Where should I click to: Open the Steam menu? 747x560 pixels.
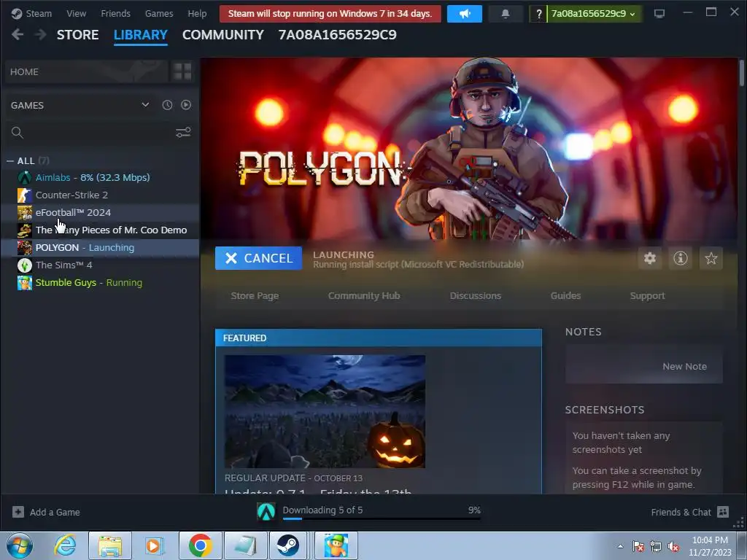[39, 14]
